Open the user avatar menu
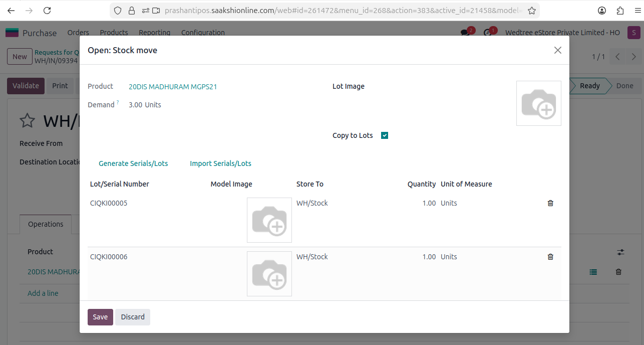The height and width of the screenshot is (345, 644). (x=633, y=33)
